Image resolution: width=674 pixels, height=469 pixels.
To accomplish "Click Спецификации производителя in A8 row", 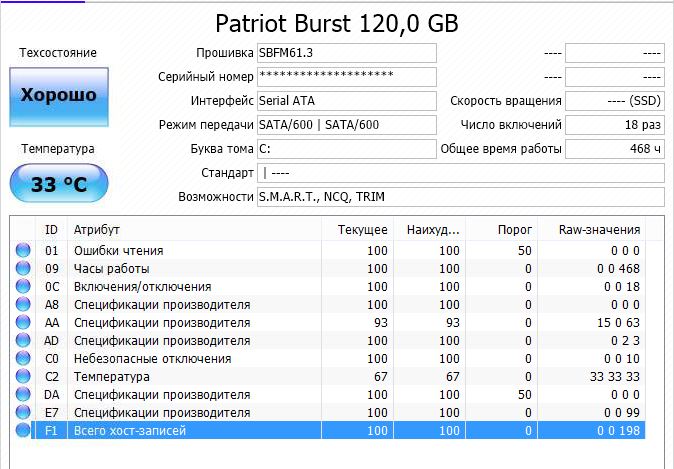I will pos(162,305).
